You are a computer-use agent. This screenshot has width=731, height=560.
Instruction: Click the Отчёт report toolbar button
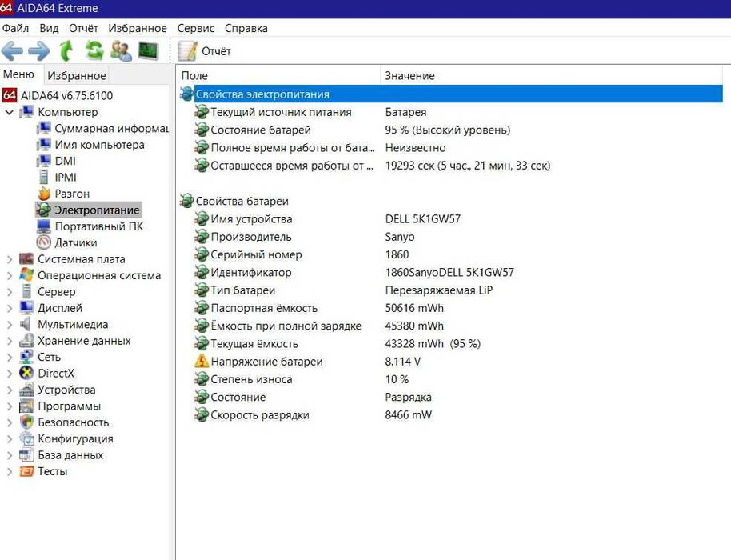click(204, 51)
